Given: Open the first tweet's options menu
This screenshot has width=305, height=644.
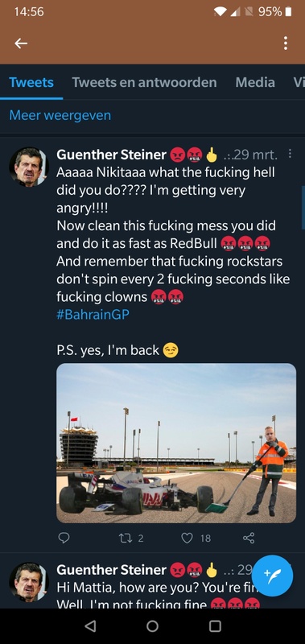Looking at the screenshot, I should click(x=291, y=154).
